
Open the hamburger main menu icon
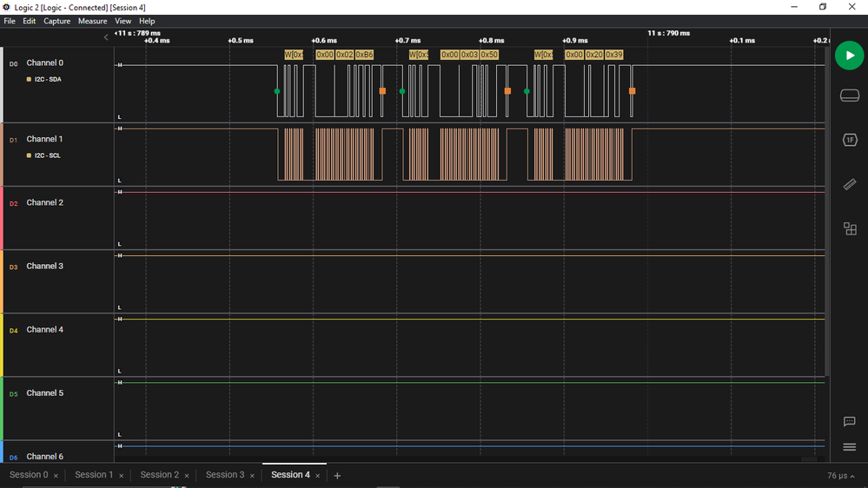coord(849,447)
